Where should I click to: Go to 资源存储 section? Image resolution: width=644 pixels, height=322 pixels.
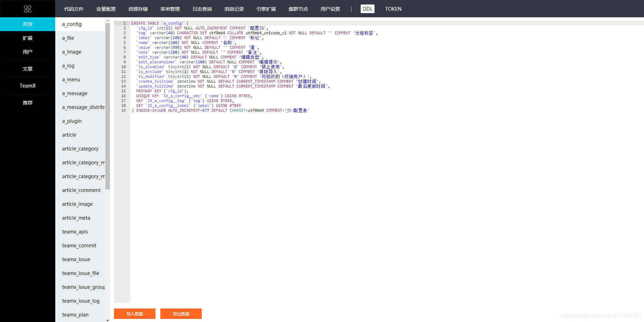click(x=138, y=9)
